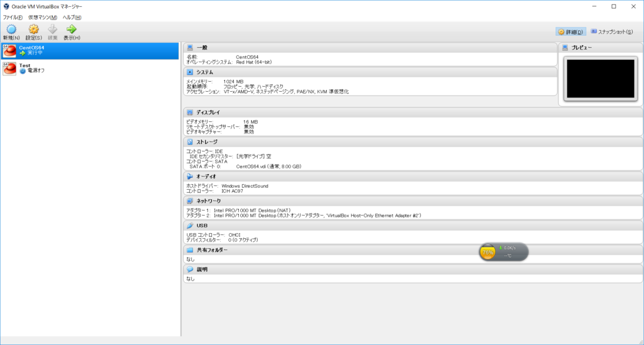Viewport: 644px width, 345px height.
Task: Select the CentOS64 virtual machine
Action: click(90, 51)
